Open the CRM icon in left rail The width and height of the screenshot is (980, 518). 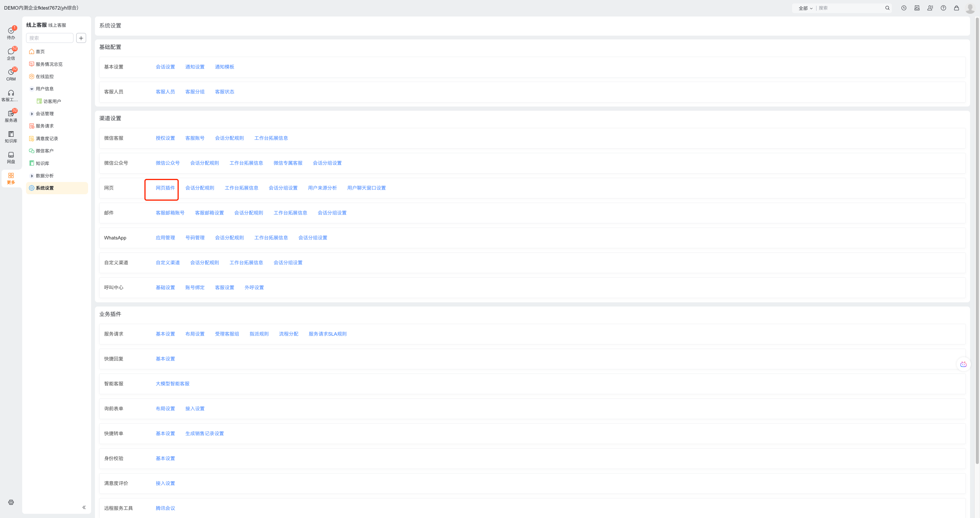tap(11, 72)
